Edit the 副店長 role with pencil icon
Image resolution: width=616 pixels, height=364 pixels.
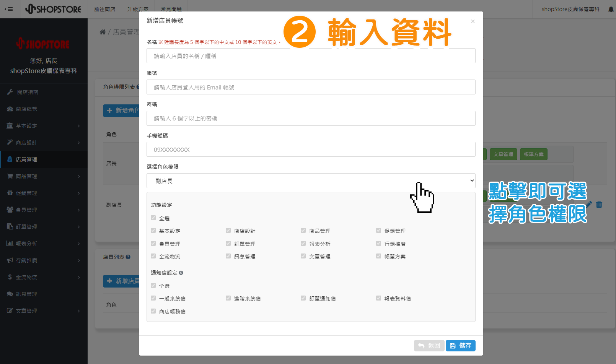[589, 205]
